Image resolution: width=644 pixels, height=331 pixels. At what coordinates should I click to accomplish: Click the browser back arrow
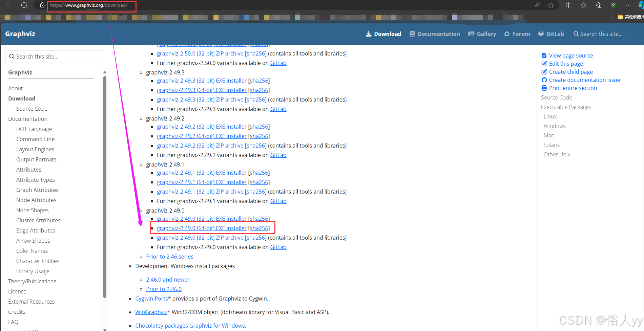9,5
